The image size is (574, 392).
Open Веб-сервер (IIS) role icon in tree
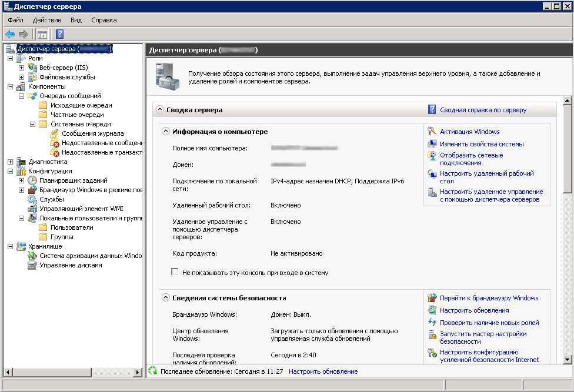(32, 68)
